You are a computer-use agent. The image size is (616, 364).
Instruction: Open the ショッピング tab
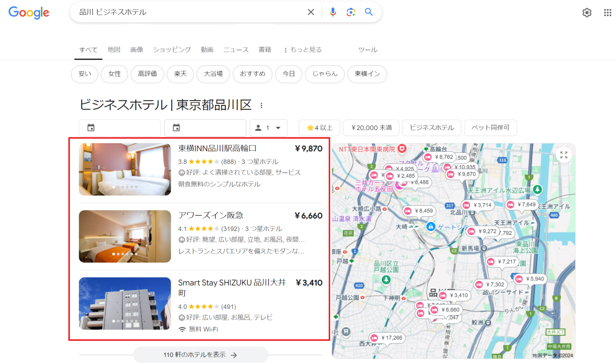tap(172, 49)
